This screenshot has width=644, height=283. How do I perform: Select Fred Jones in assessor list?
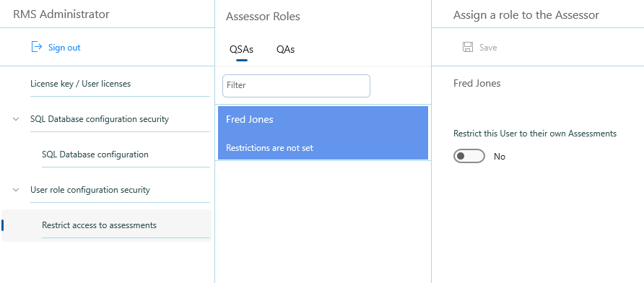pyautogui.click(x=323, y=133)
